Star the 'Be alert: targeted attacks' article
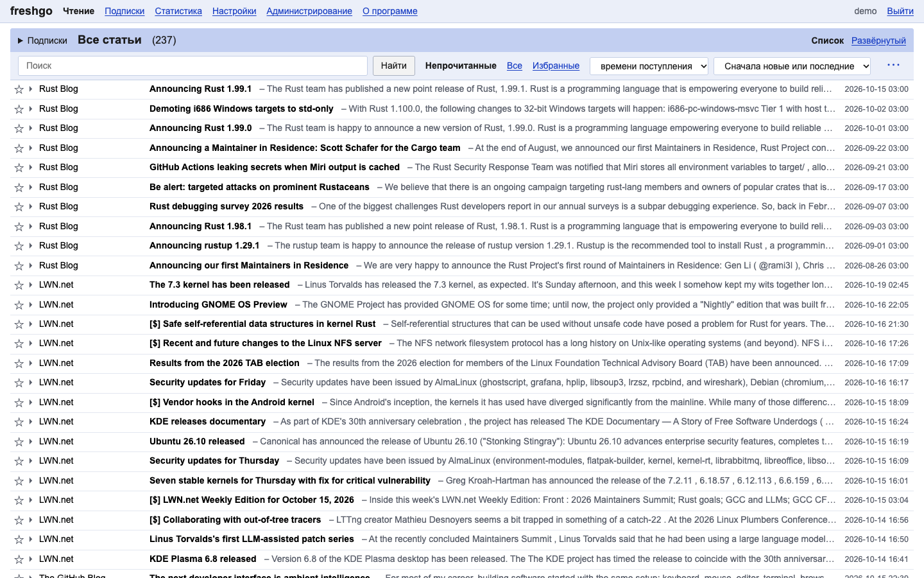 pyautogui.click(x=19, y=188)
